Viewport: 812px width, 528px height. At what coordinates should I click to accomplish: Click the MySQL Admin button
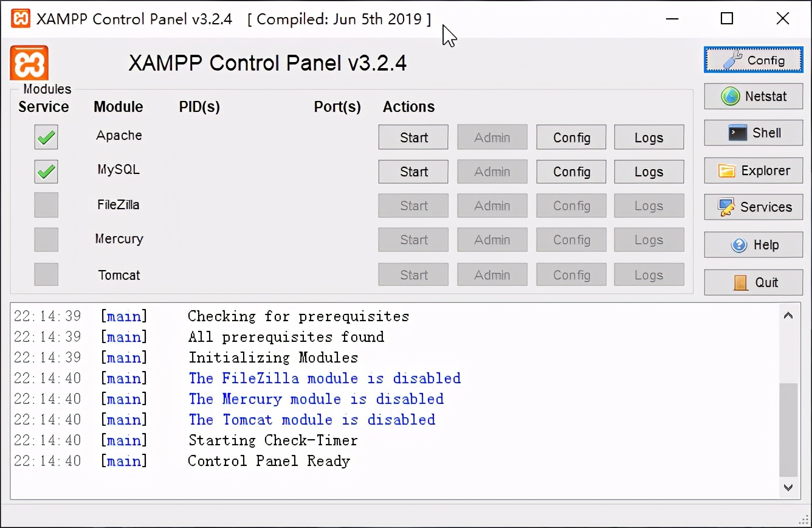(x=492, y=172)
